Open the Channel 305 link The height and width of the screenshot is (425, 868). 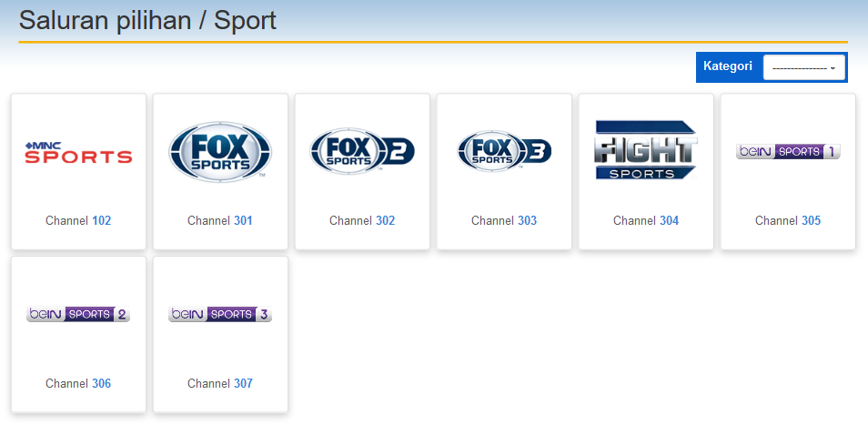click(788, 221)
